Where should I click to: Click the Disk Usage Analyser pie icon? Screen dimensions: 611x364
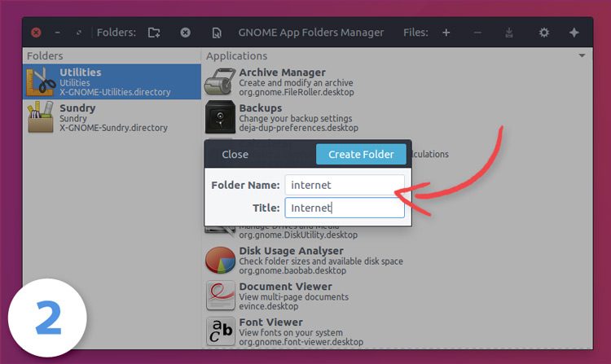pos(220,260)
